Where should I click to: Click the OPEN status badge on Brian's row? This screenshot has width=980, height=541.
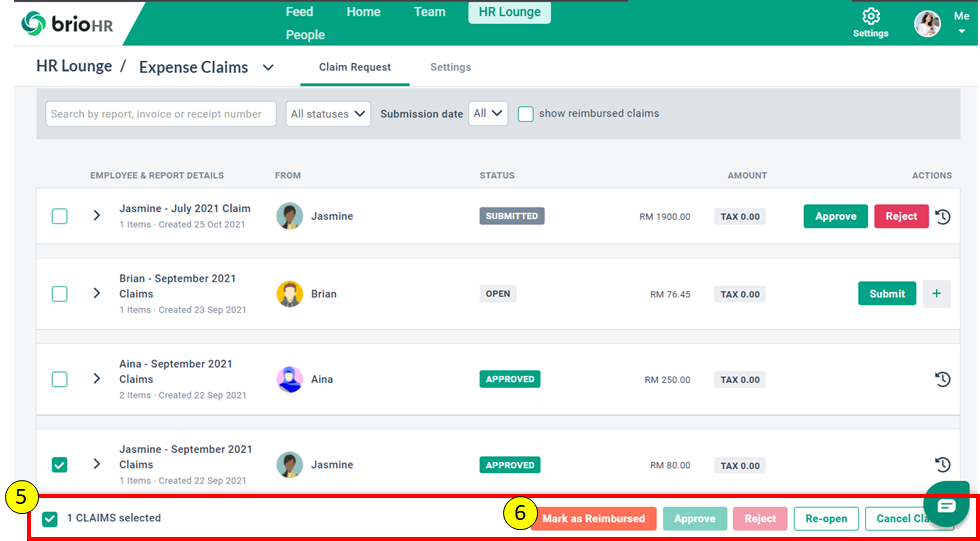coord(498,294)
